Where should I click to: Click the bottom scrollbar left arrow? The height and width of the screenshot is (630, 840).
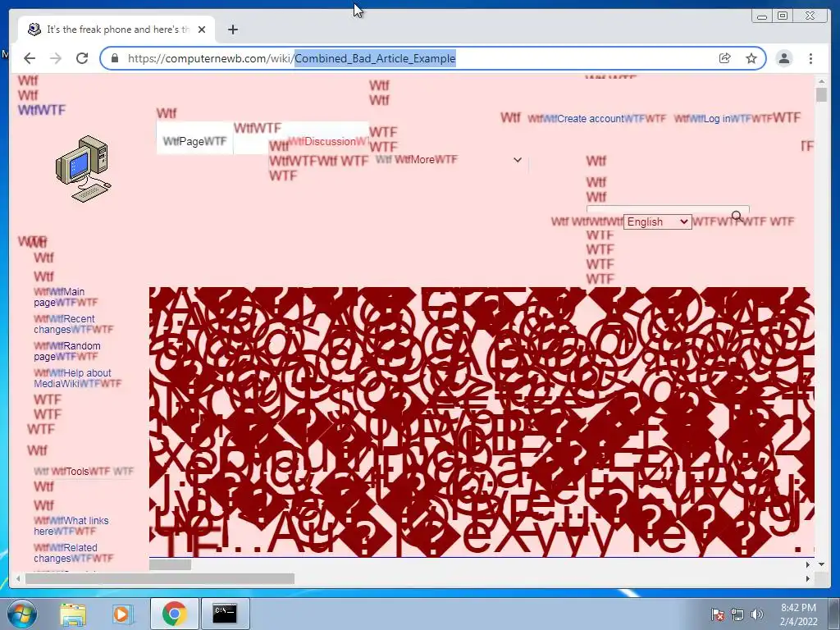click(18, 578)
